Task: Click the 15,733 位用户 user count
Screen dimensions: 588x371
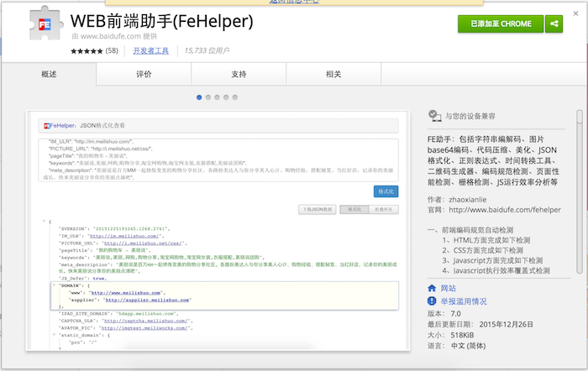Action: pyautogui.click(x=207, y=50)
